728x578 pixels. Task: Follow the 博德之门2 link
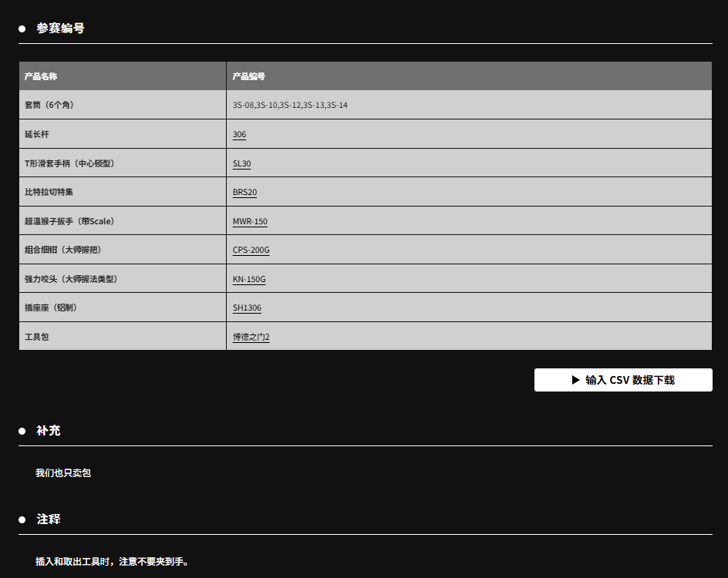tap(251, 337)
